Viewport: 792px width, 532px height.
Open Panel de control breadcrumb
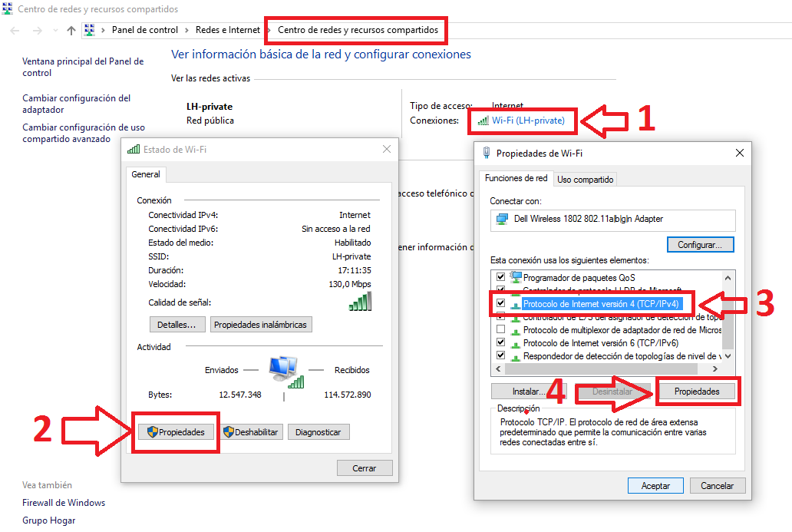point(145,30)
